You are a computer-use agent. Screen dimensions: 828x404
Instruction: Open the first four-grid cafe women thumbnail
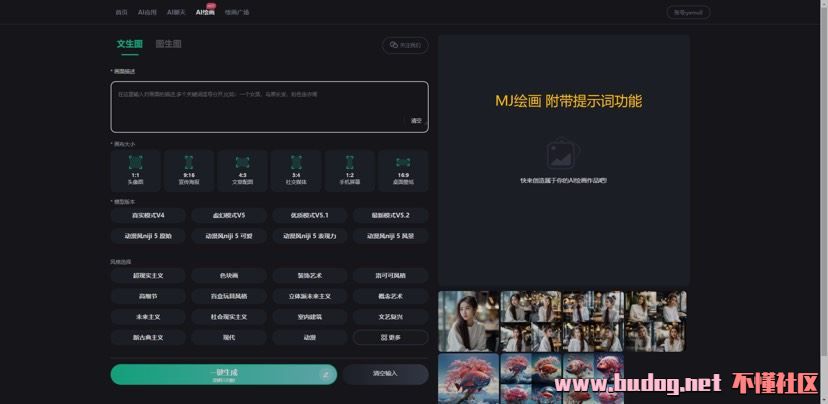531,321
